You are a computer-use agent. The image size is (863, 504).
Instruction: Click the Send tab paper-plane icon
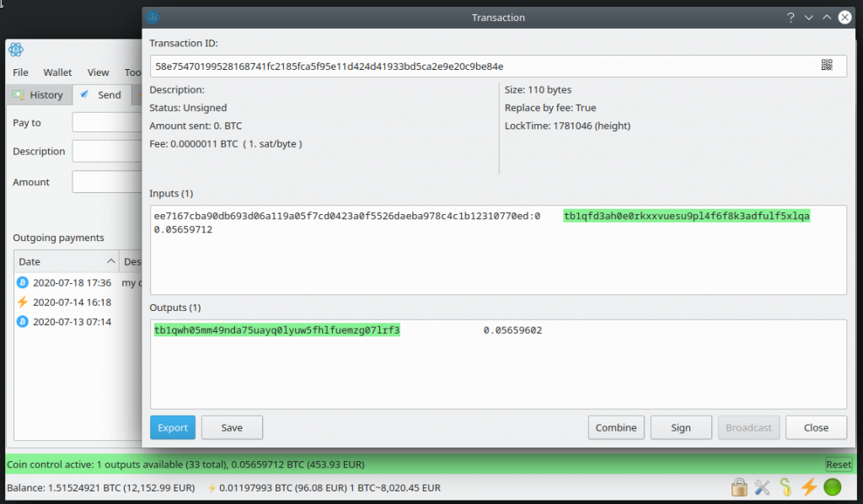[x=84, y=94]
